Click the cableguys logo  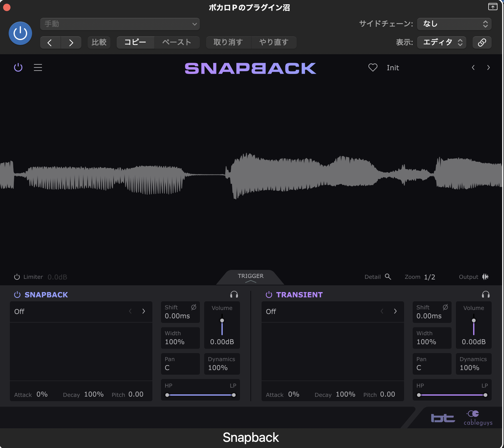[x=478, y=418]
